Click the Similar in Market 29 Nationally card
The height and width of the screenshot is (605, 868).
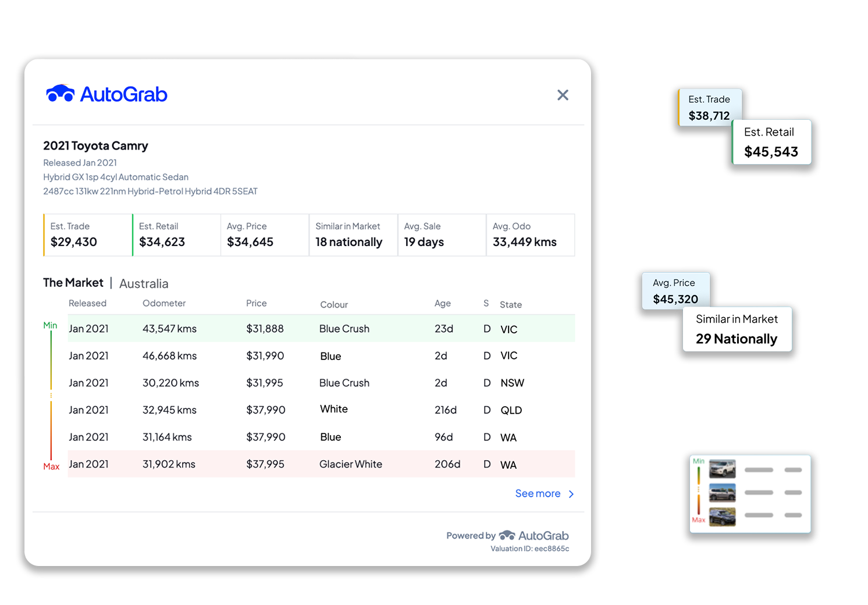737,329
